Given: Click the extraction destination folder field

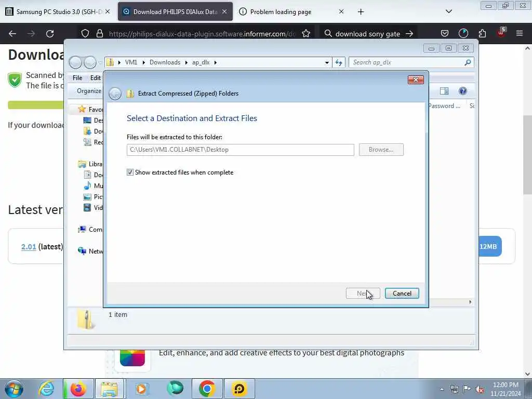Looking at the screenshot, I should 240,150.
